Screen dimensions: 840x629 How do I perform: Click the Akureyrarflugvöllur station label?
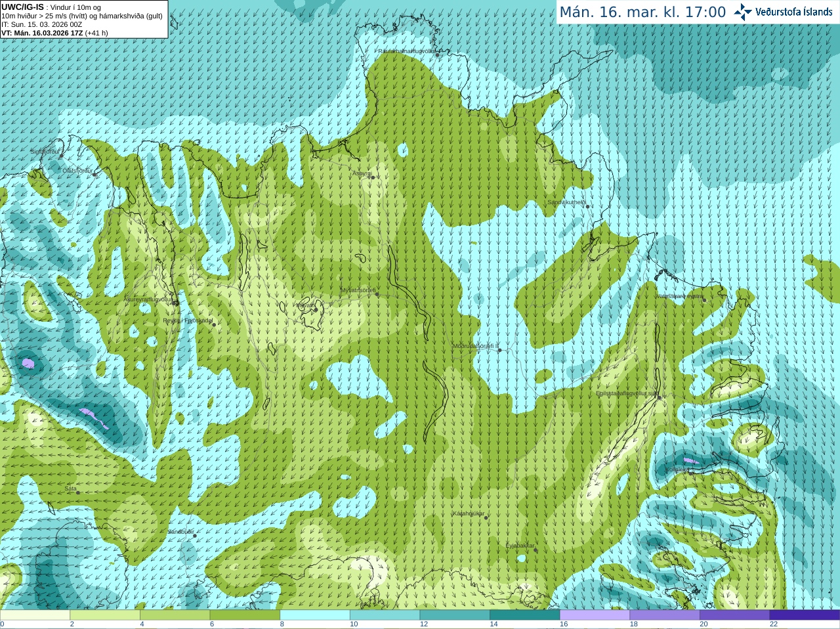[148, 299]
